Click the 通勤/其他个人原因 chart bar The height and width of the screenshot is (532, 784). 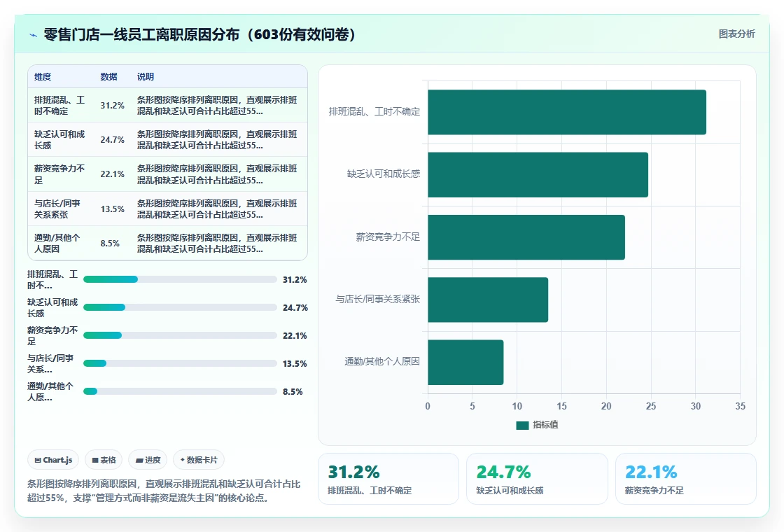click(465, 362)
